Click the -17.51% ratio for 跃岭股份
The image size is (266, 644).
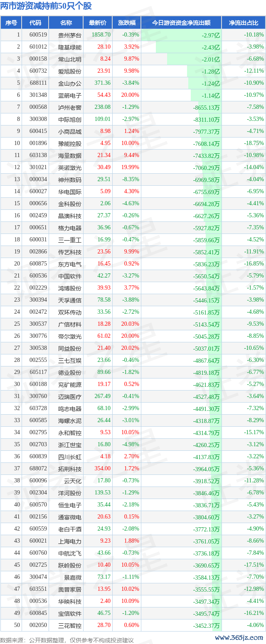(254, 565)
